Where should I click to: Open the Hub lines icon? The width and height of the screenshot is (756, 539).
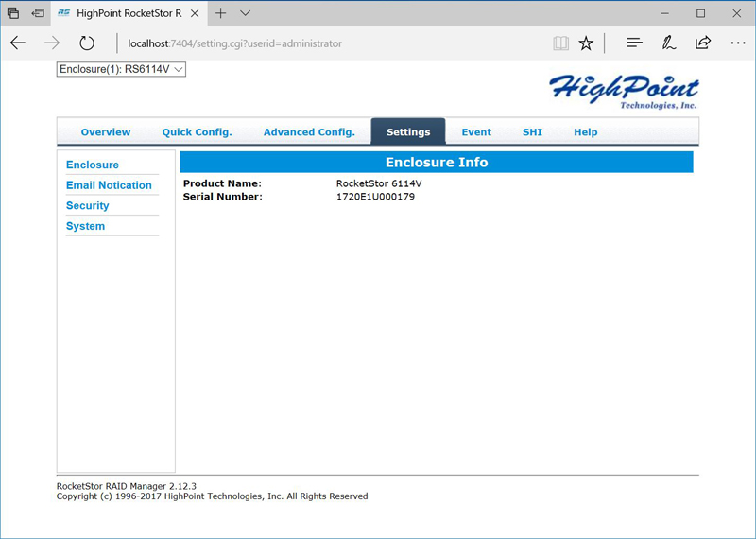(x=634, y=43)
